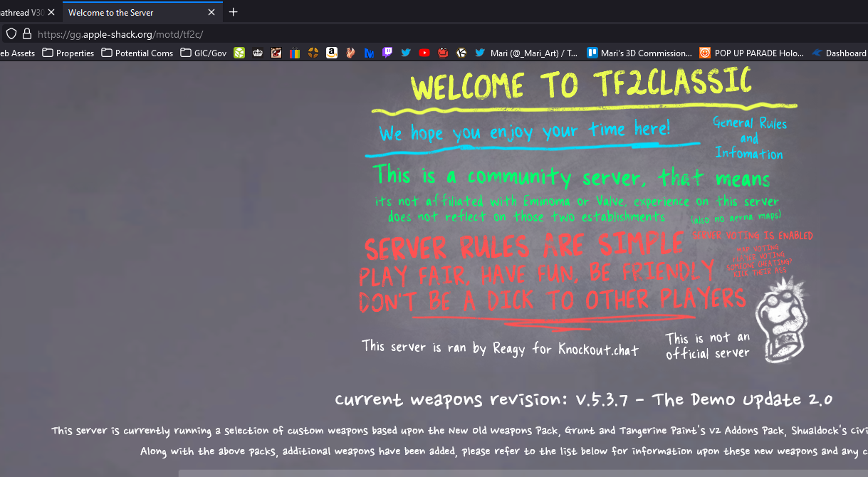Viewport: 868px width, 477px height.
Task: Open the Properties bookmark folder
Action: (x=68, y=53)
